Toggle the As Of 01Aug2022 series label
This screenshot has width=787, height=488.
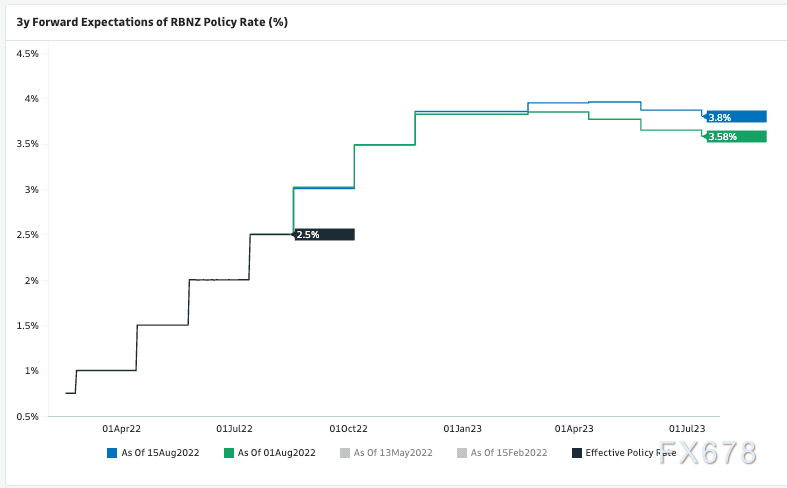[x=277, y=453]
